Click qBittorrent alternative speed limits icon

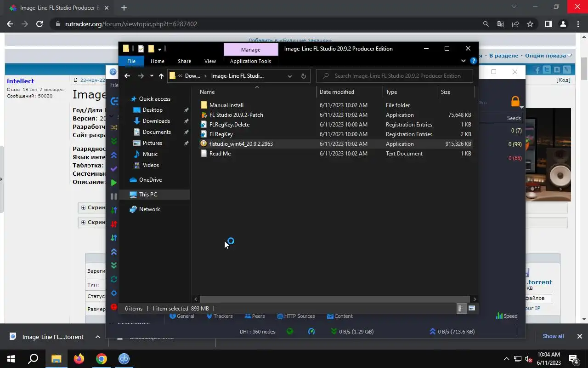point(311,331)
